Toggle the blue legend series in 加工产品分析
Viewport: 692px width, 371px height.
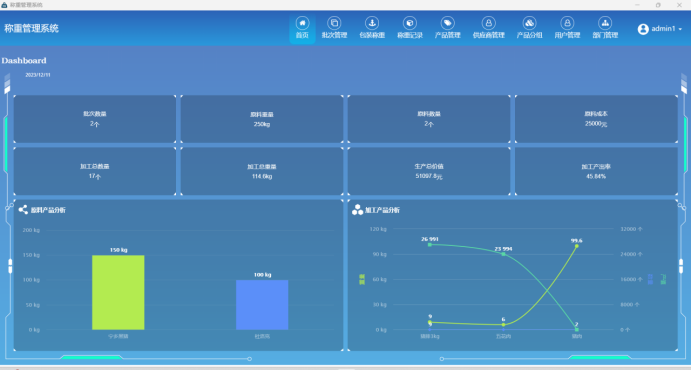[650, 279]
